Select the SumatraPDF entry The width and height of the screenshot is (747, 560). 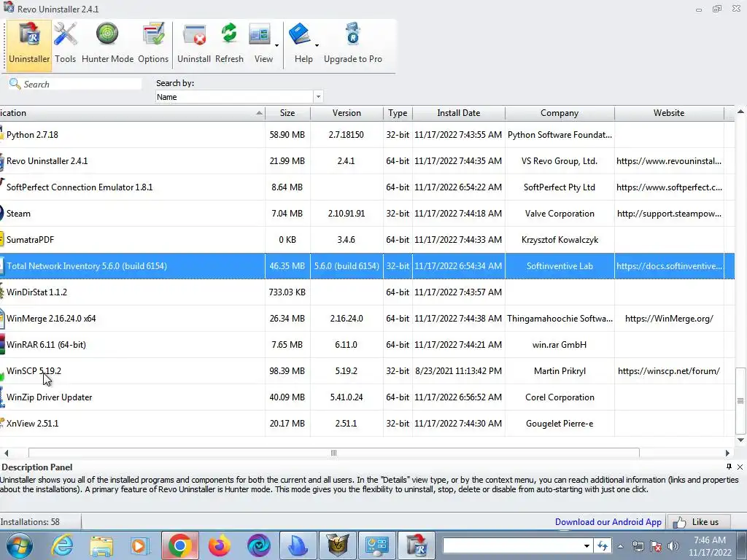367,239
